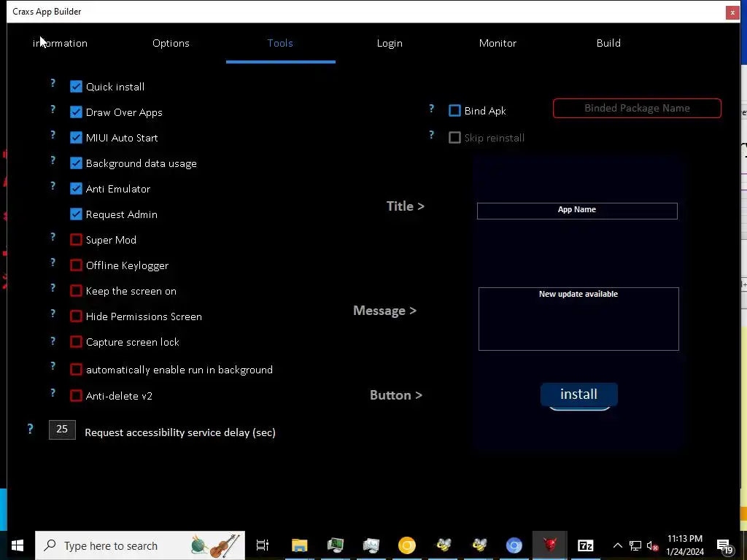Switch to the Build tab
Screen dimensions: 747x560
pyautogui.click(x=608, y=43)
